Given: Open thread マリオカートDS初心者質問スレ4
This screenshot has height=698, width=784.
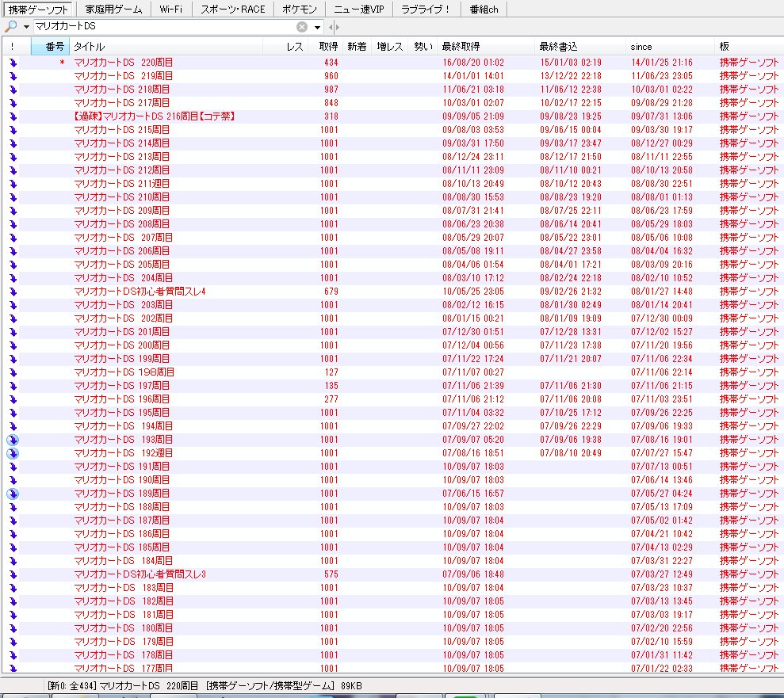Looking at the screenshot, I should click(x=140, y=292).
